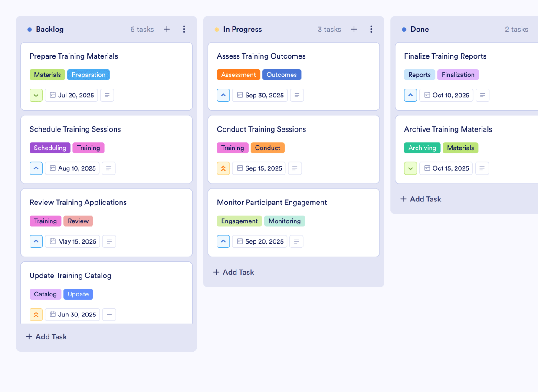
Task: Click description icon on Archive Training Materials
Action: point(482,168)
